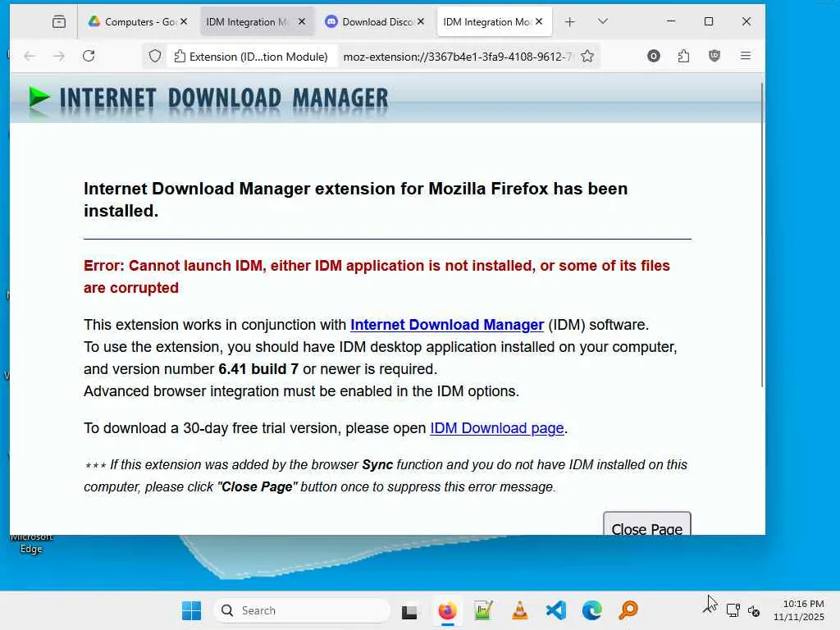Show Extension IDM Integration Module site info
This screenshot has height=630, width=840.
pos(251,57)
